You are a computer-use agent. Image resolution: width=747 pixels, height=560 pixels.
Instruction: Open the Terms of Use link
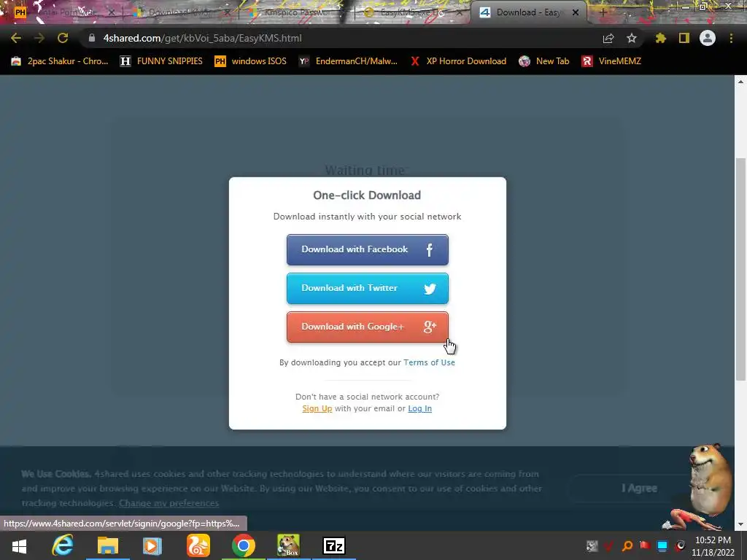tap(429, 362)
